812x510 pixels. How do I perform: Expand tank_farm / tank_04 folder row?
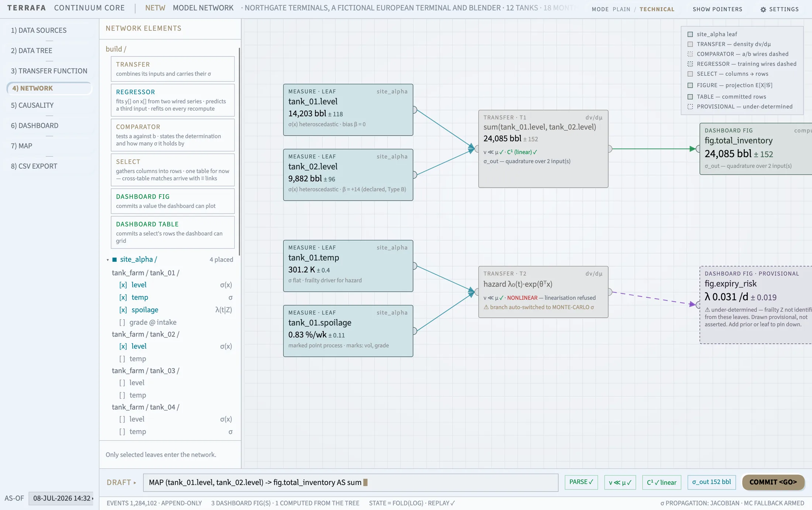pyautogui.click(x=145, y=407)
